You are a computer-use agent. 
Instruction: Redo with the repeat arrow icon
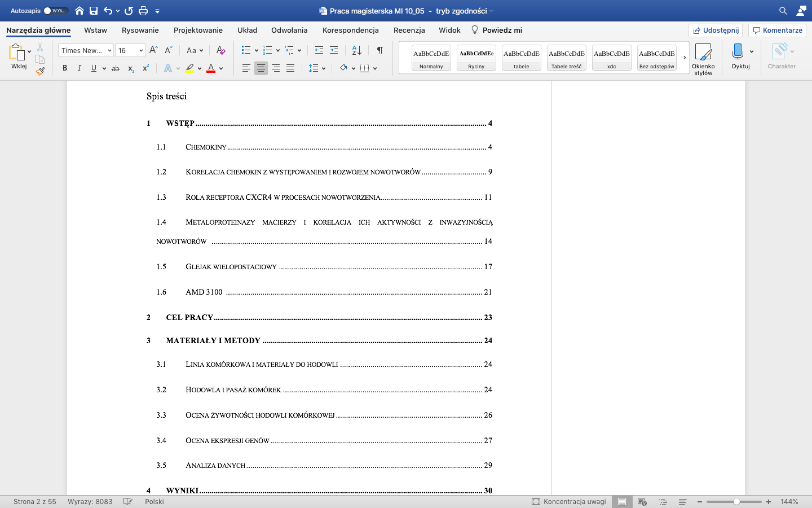pos(129,11)
